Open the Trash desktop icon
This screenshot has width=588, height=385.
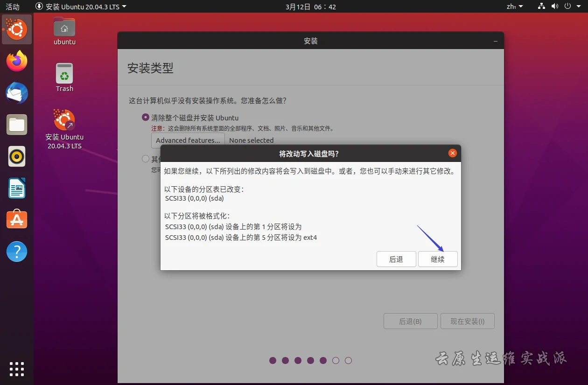click(x=64, y=77)
